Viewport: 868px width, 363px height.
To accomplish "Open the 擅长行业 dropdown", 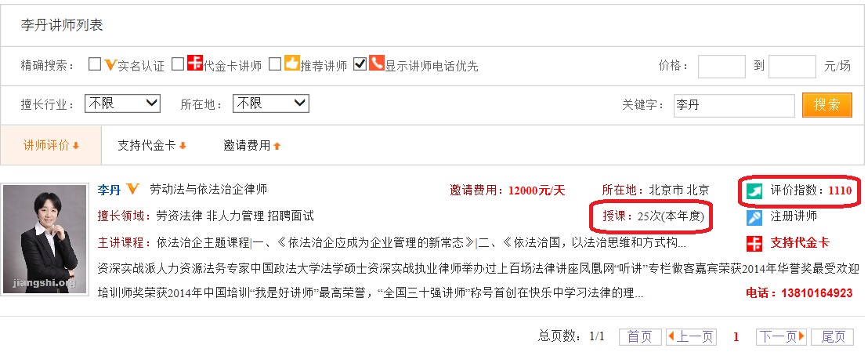I will [122, 103].
